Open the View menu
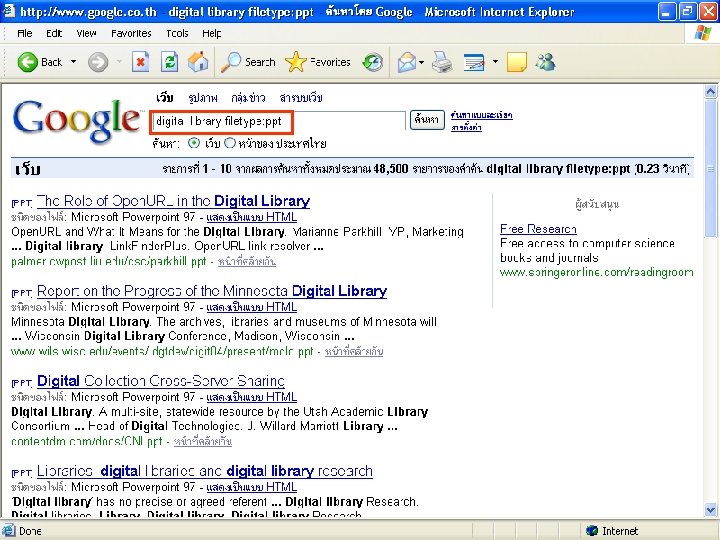The height and width of the screenshot is (540, 720). (86, 33)
